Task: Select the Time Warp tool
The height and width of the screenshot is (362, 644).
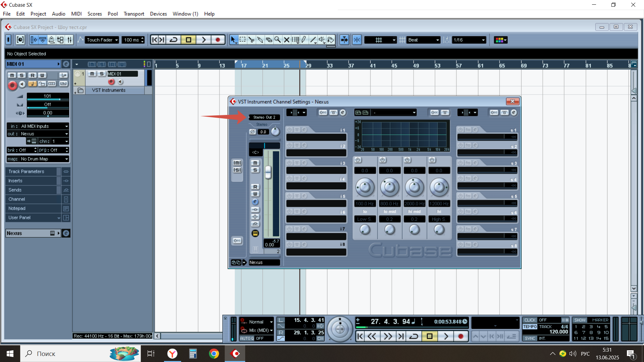Action: click(x=295, y=40)
